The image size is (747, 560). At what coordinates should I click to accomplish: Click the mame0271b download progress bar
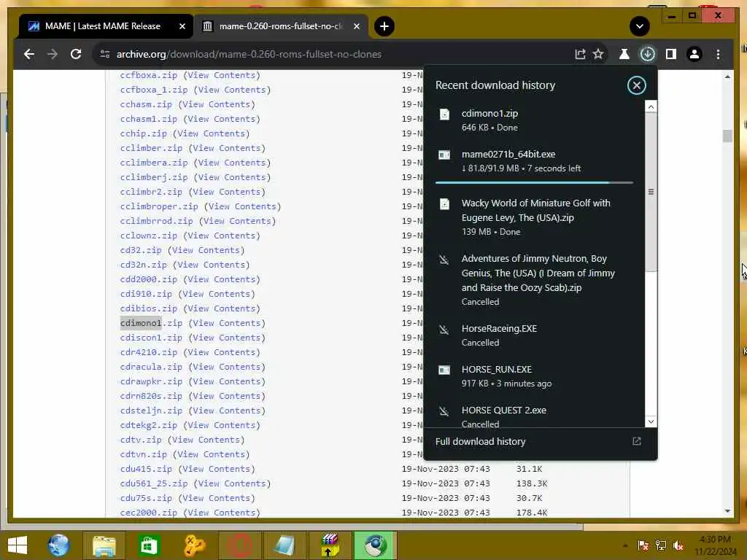point(534,182)
